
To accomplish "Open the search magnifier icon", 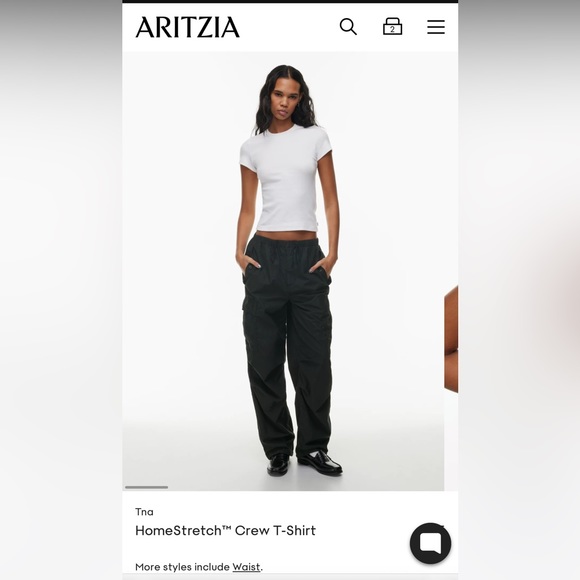I will [348, 27].
